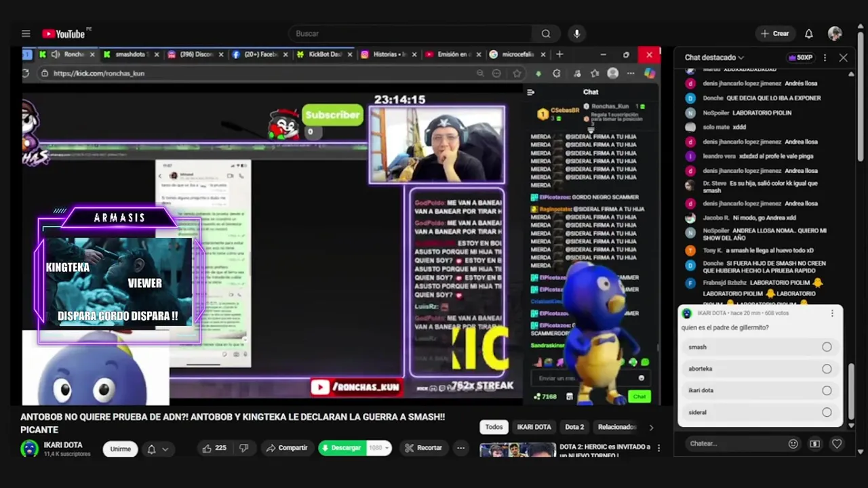Open the account avatar menu

(835, 34)
